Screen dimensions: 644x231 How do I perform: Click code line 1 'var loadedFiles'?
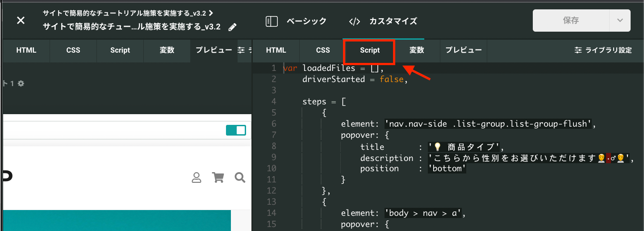click(x=334, y=69)
